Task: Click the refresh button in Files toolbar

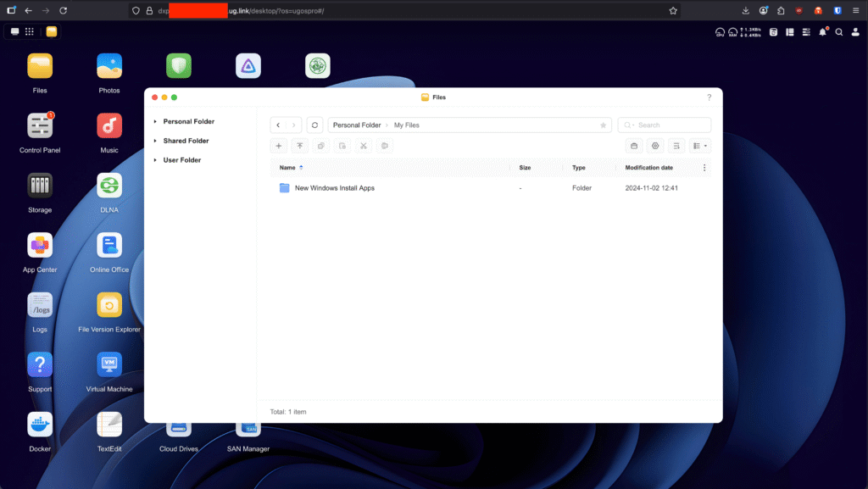Action: click(314, 125)
